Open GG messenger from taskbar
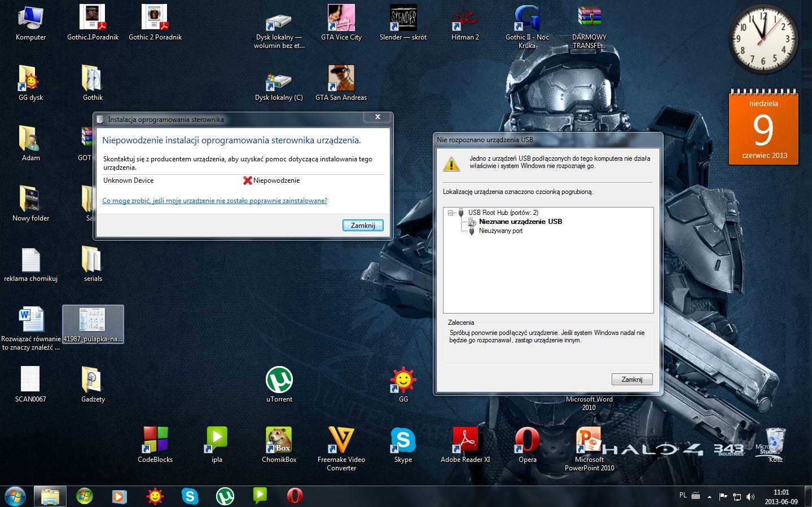Viewport: 812px width, 507px height. tap(155, 496)
